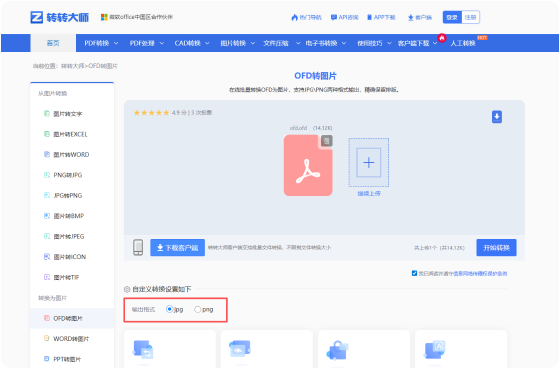Click the uploaded ofd.ofd file thumbnail
560x369 pixels.
click(x=308, y=165)
